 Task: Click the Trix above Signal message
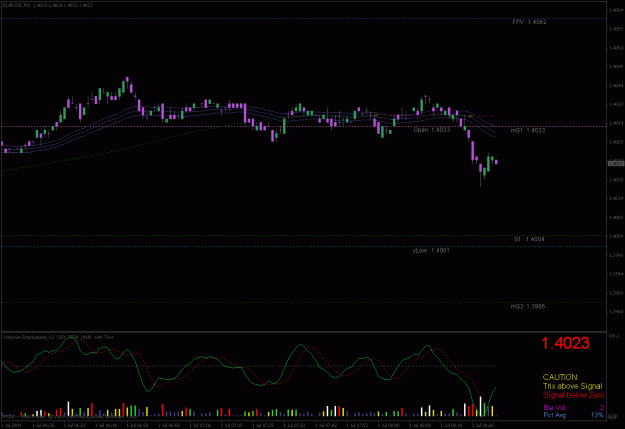572,386
